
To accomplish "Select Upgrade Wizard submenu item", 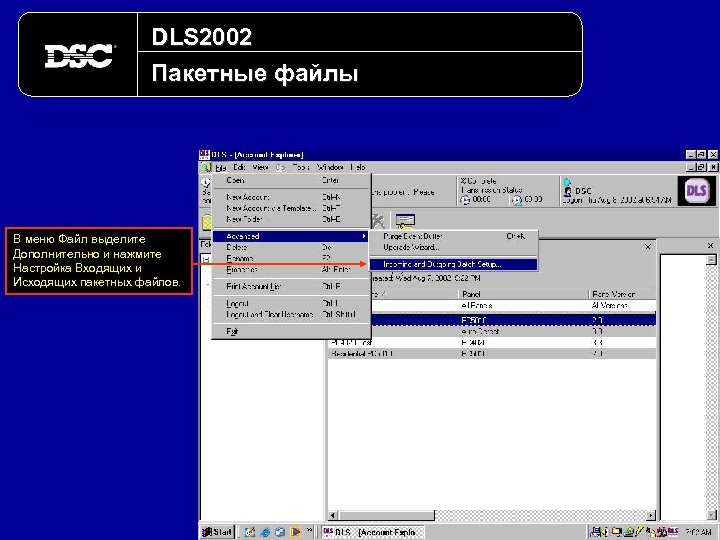I will click(453, 247).
